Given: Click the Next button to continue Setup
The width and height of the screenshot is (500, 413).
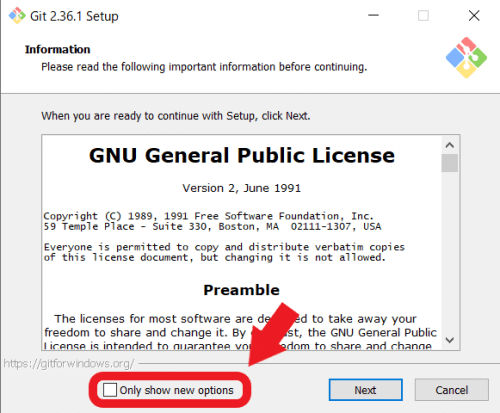Looking at the screenshot, I should (366, 390).
